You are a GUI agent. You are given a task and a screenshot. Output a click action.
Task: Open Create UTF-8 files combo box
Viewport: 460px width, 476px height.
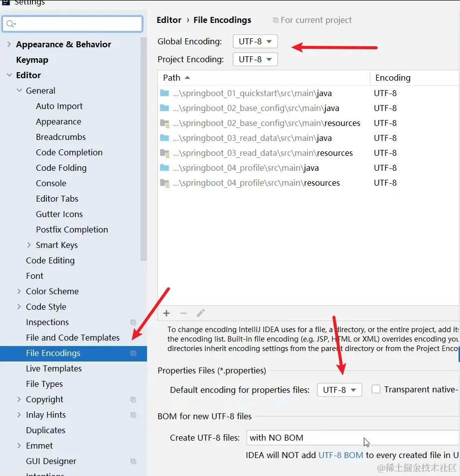[352, 438]
